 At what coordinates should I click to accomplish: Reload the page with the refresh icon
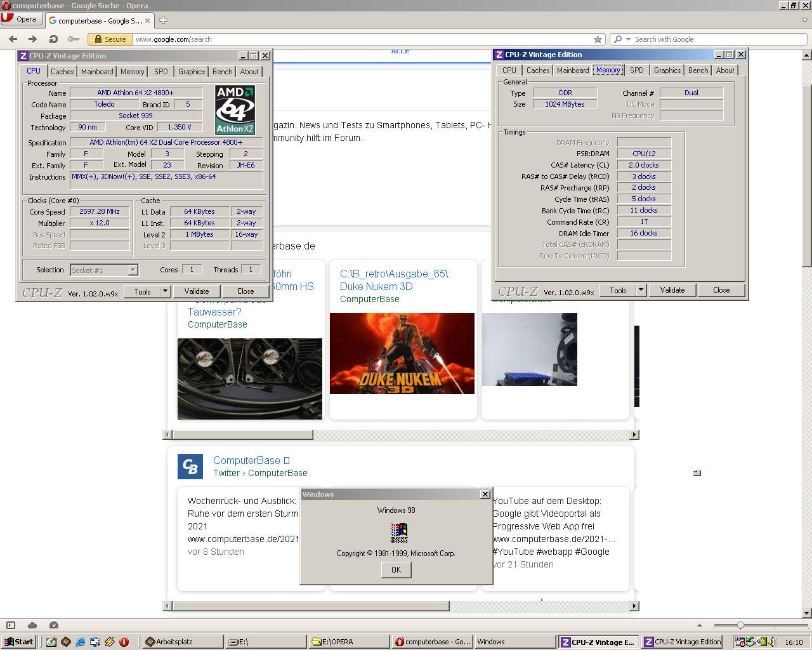point(53,39)
